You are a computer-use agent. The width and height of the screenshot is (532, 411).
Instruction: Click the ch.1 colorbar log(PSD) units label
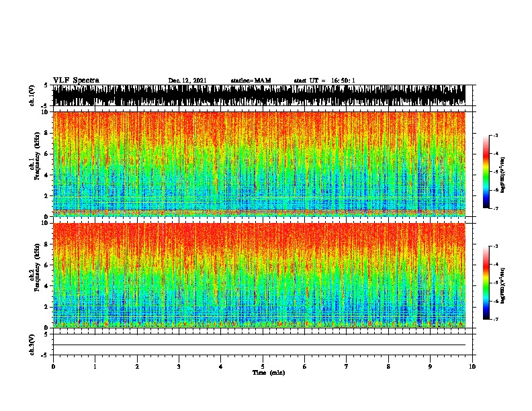click(503, 175)
